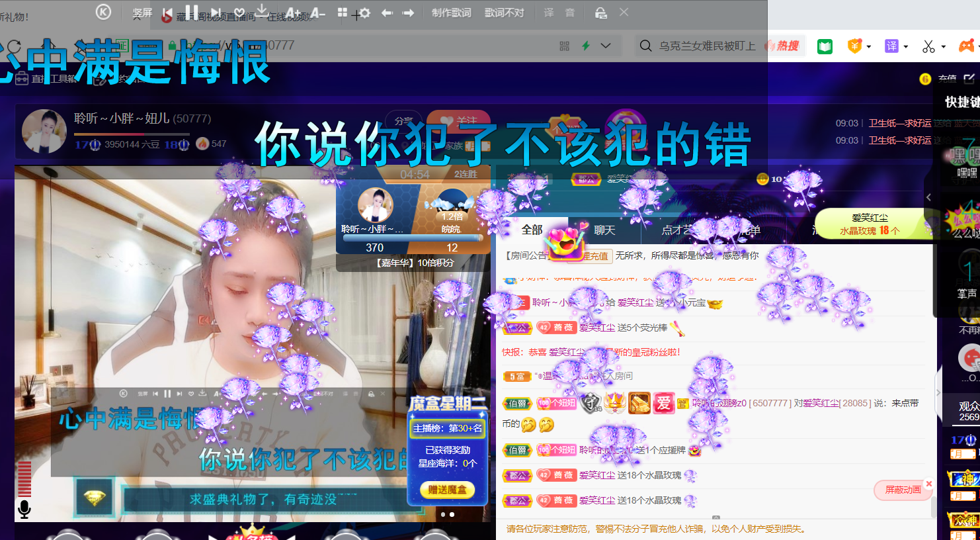Close the desktop lyrics toolbar
Image resolution: width=980 pixels, height=540 pixels.
624,12
